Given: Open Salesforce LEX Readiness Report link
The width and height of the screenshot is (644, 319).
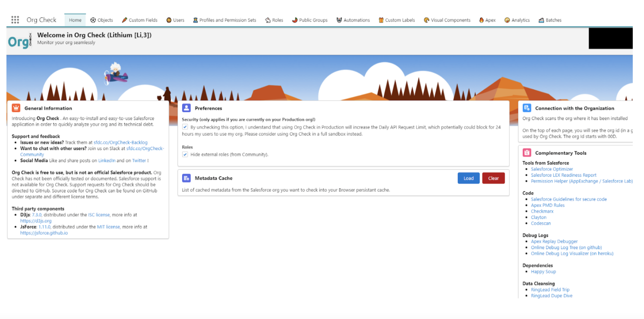Looking at the screenshot, I should [x=564, y=175].
